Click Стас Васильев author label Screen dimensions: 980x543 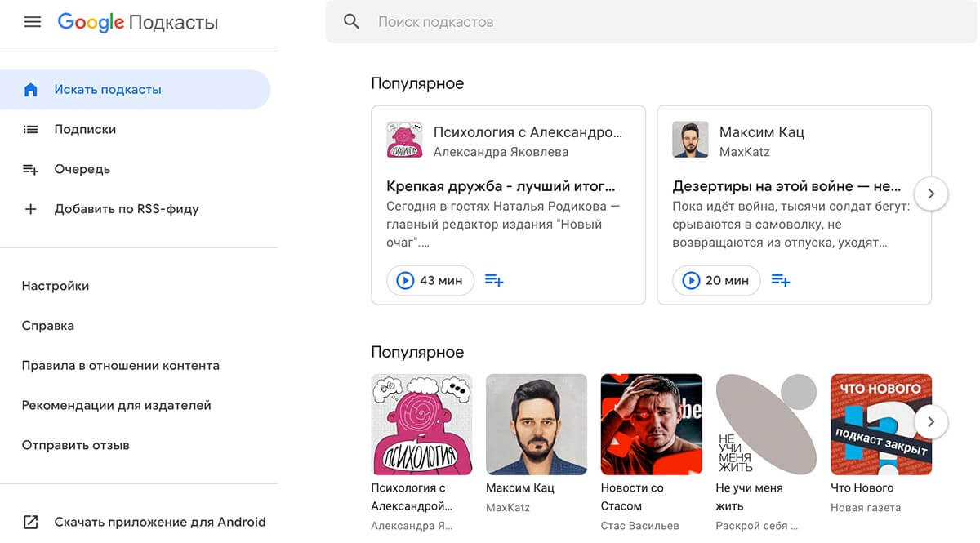click(x=640, y=526)
